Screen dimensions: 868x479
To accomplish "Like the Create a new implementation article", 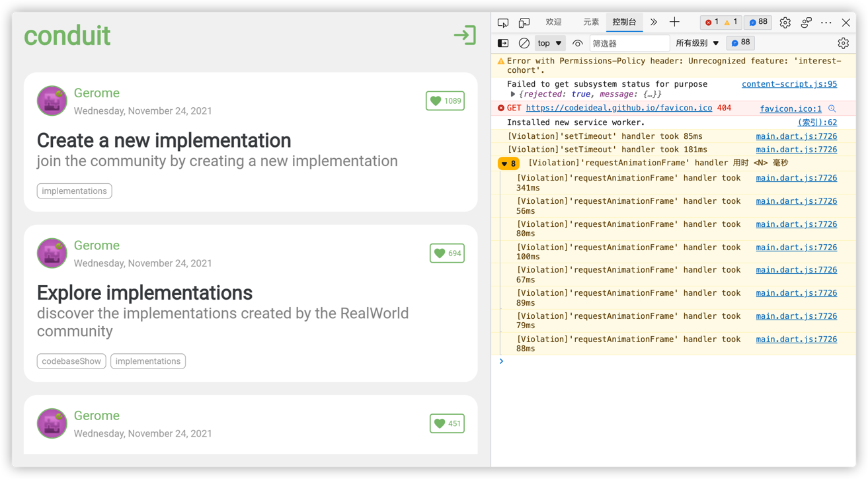I will tap(445, 101).
